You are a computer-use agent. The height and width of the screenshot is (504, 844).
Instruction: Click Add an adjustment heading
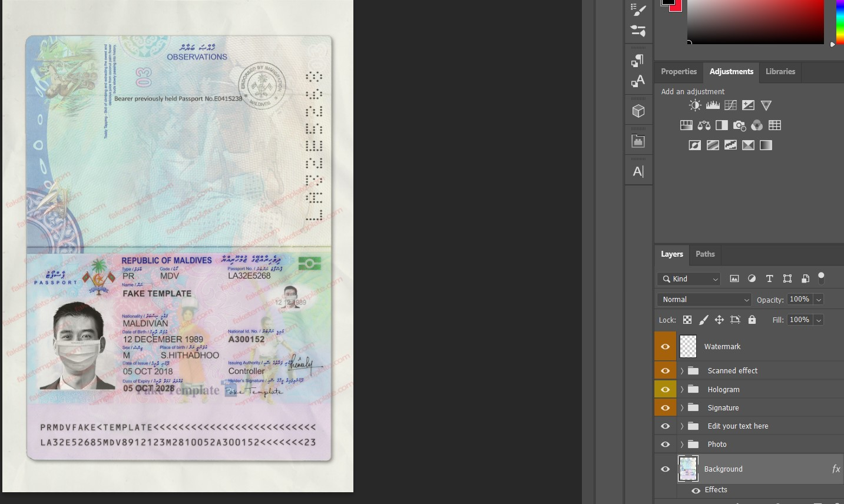coord(693,91)
